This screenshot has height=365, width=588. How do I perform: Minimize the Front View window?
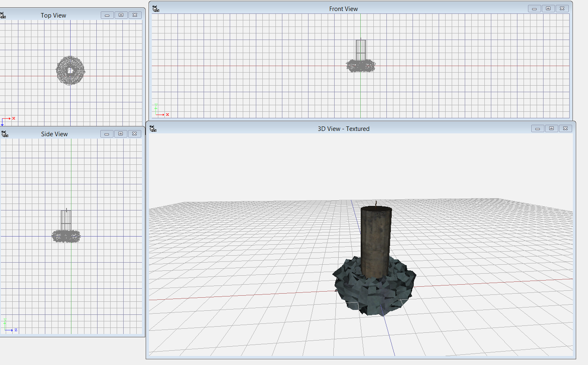[534, 9]
